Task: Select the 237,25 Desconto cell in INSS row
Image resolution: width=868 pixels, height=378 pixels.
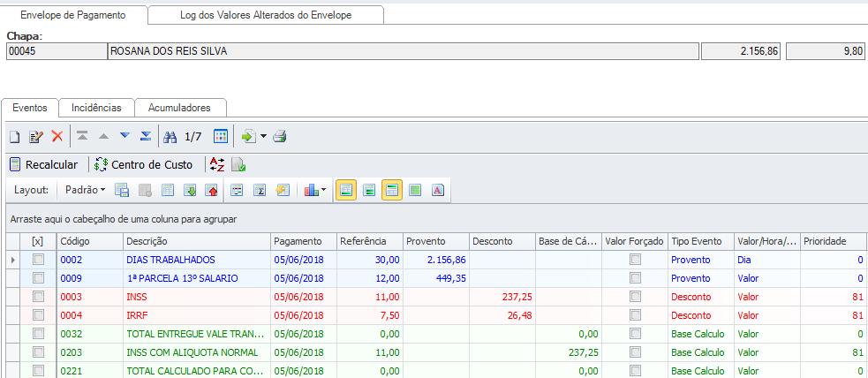Action: (502, 297)
